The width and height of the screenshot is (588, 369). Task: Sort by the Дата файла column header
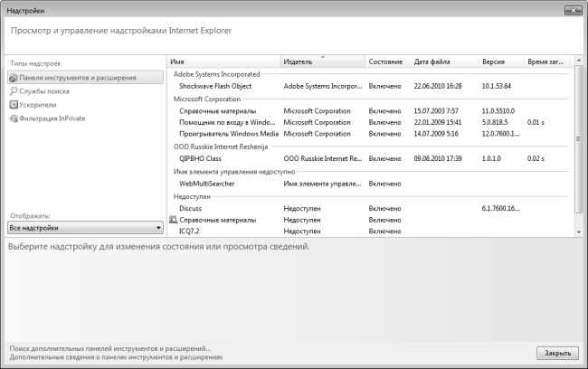pyautogui.click(x=445, y=61)
